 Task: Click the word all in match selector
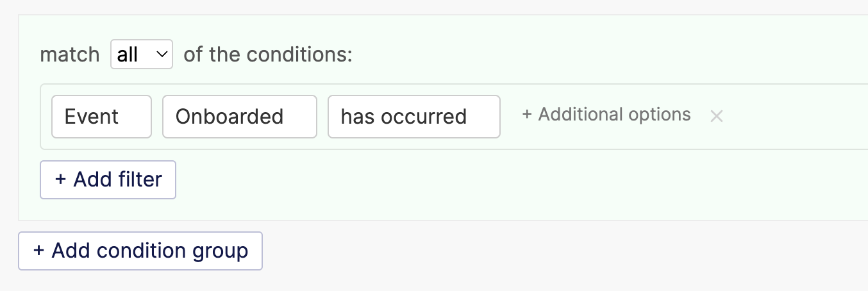pos(128,54)
